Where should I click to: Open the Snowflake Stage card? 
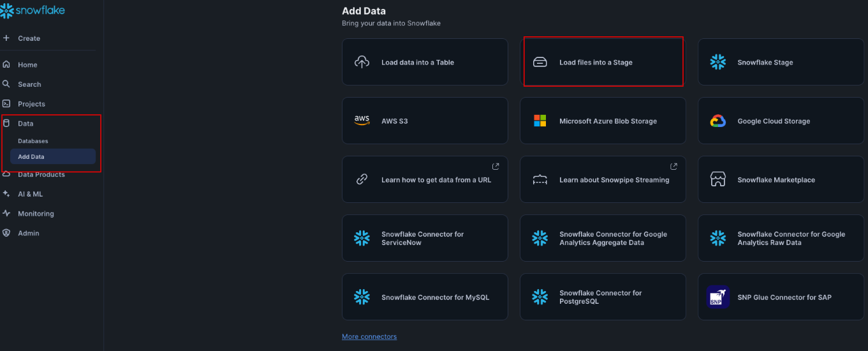(781, 62)
